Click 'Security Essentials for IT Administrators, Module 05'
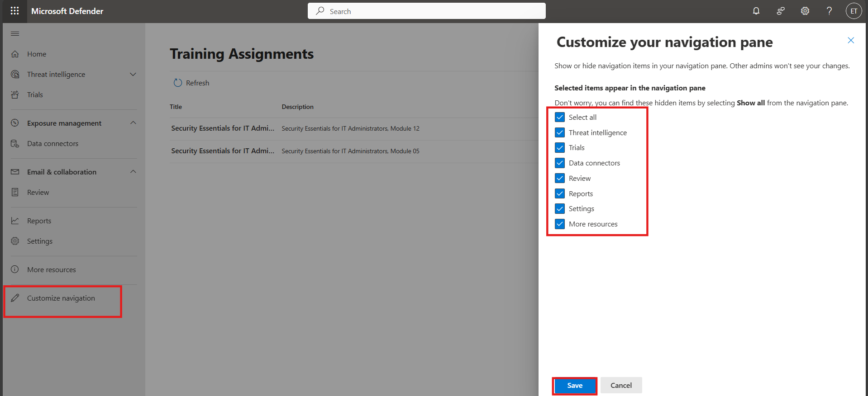The image size is (868, 396). (350, 151)
